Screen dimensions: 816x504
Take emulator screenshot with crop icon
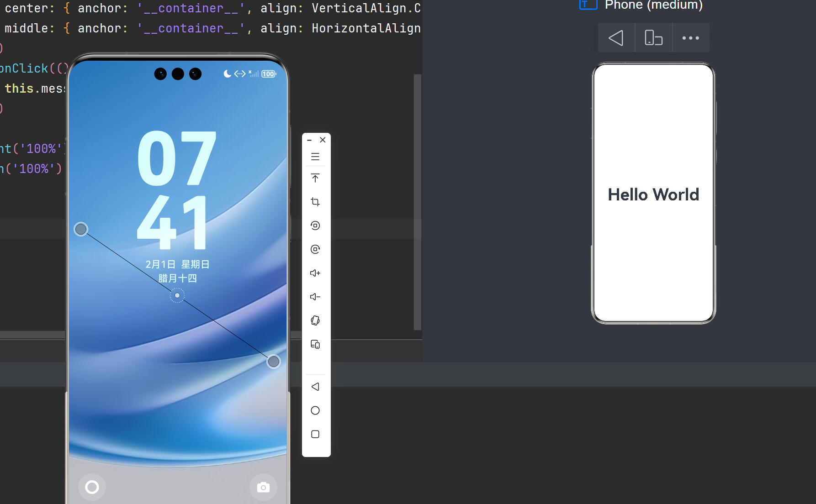pos(315,202)
